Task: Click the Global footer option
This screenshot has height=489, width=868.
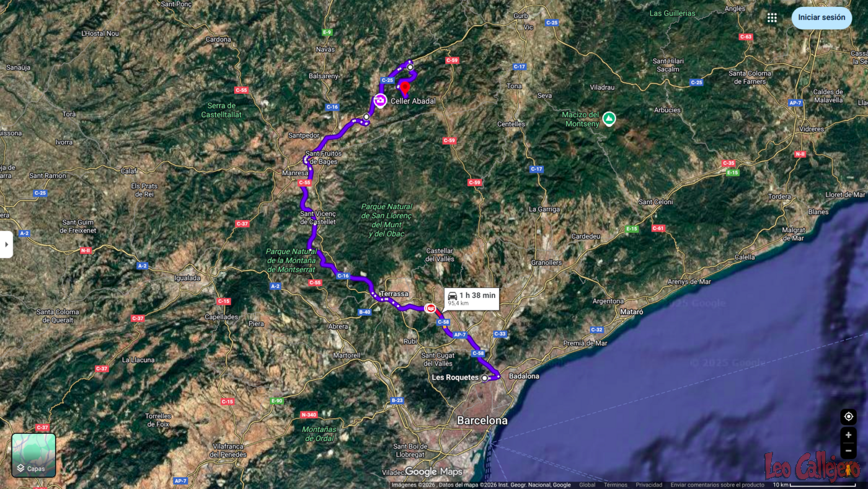Action: point(587,485)
